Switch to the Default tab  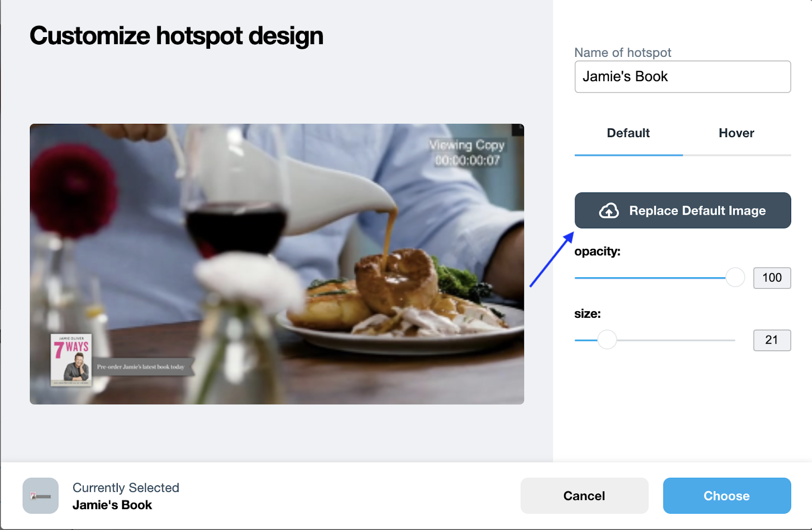628,133
